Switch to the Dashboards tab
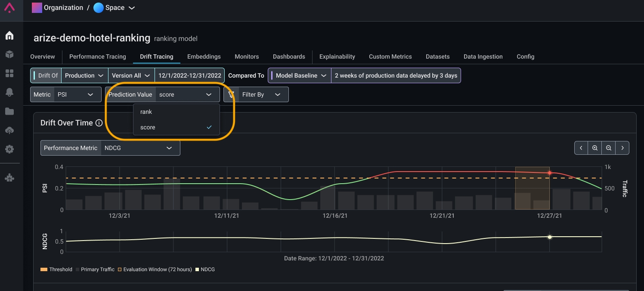The width and height of the screenshot is (644, 291). (289, 56)
